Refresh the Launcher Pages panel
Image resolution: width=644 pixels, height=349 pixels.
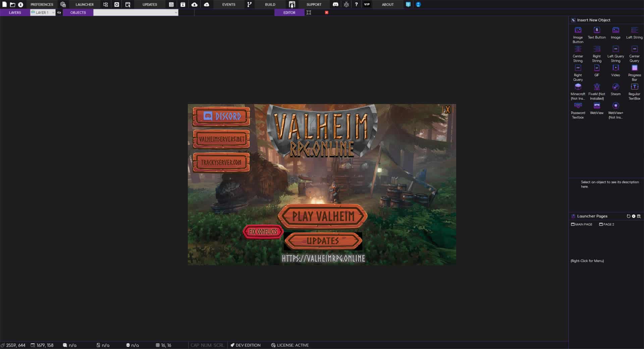[628, 216]
